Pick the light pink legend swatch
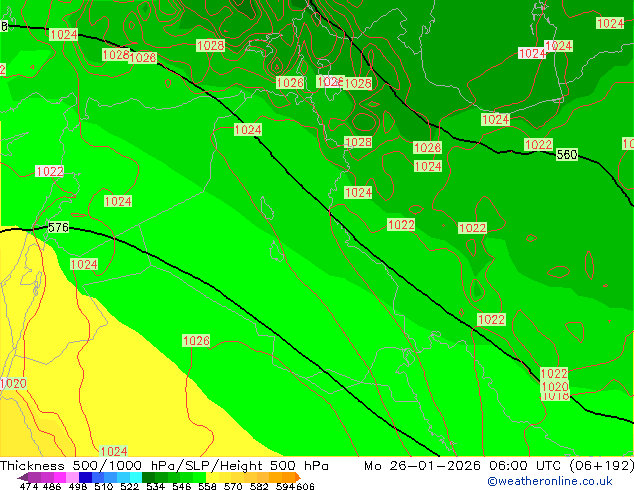This screenshot has height=490, width=634. coord(72,477)
